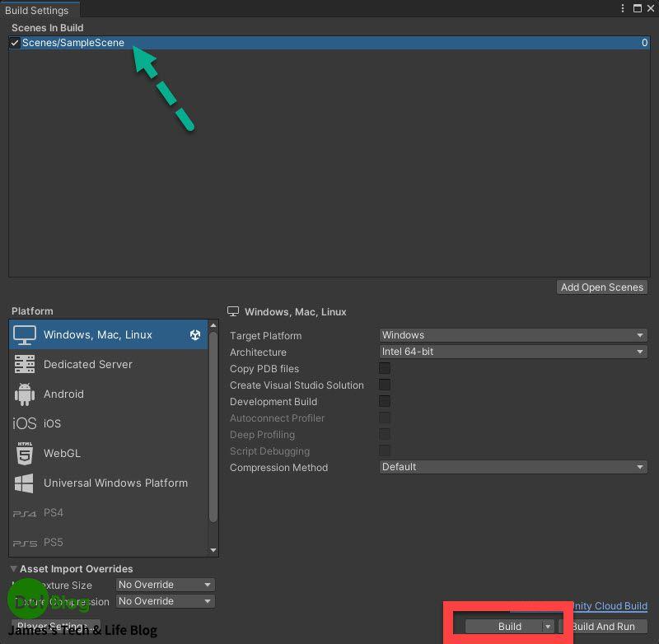Screen dimensions: 659x644
Task: Open the Target Platform dropdown
Action: [512, 335]
